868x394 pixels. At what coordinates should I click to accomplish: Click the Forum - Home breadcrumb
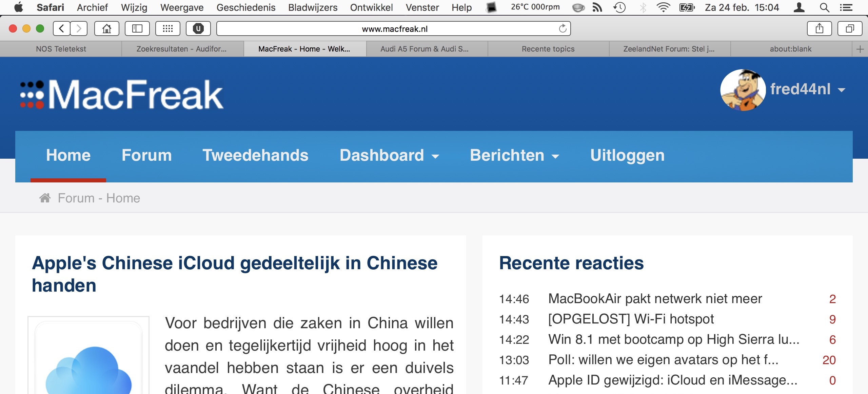coord(99,198)
